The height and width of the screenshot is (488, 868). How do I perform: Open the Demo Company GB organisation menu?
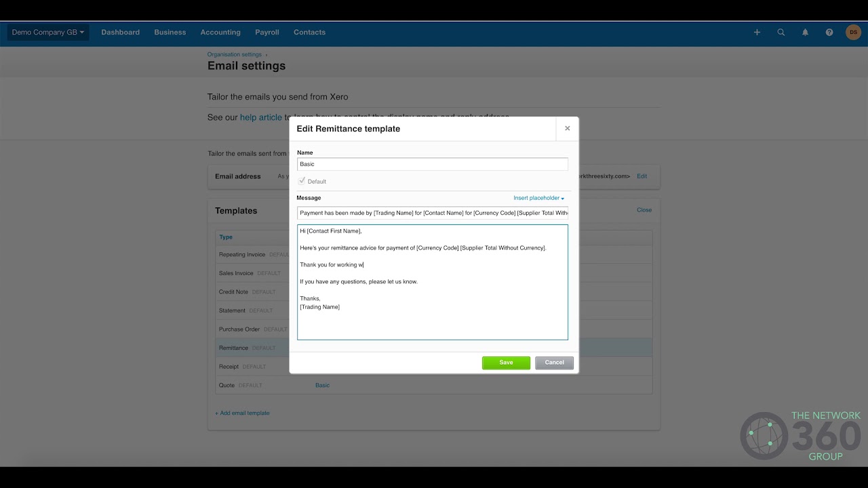tap(48, 32)
